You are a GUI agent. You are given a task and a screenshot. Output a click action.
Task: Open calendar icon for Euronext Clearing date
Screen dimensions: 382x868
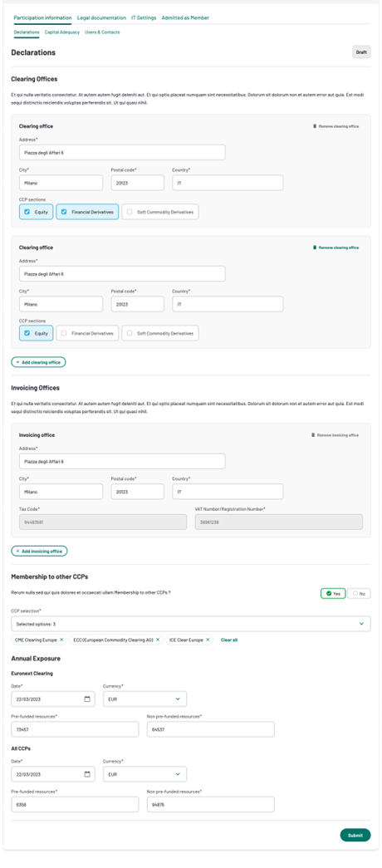87,699
